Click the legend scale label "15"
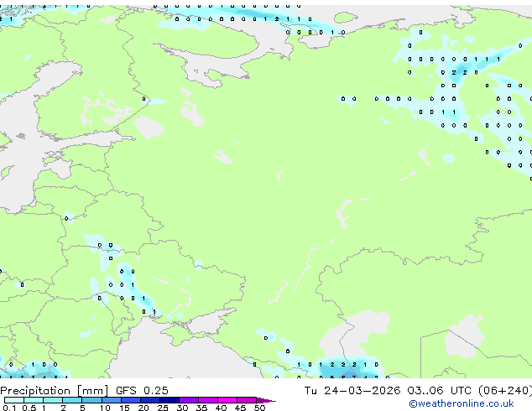Viewport: 532px width, 411px height. click(124, 408)
